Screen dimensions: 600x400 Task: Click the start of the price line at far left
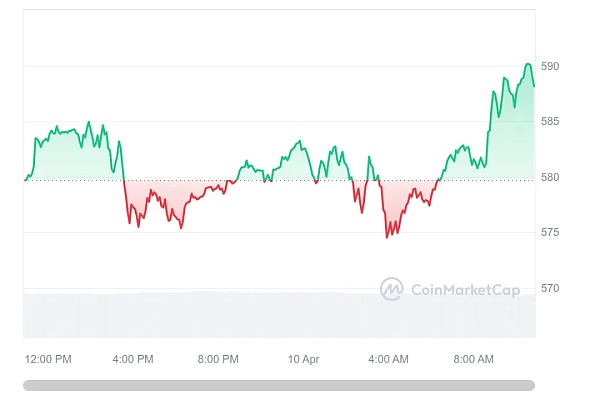click(25, 180)
